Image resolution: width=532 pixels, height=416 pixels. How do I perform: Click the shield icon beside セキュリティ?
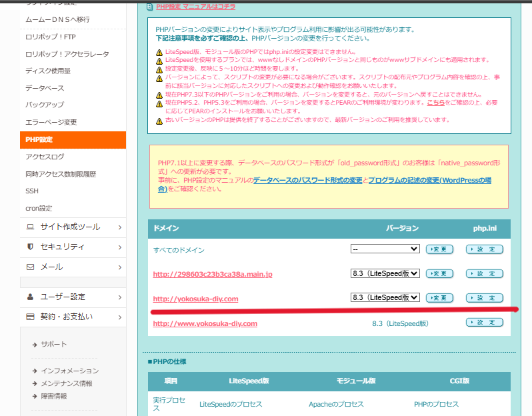click(x=30, y=247)
